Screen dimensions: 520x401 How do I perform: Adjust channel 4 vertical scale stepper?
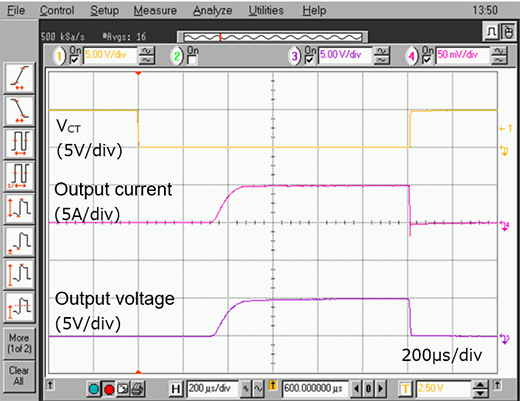[499, 55]
